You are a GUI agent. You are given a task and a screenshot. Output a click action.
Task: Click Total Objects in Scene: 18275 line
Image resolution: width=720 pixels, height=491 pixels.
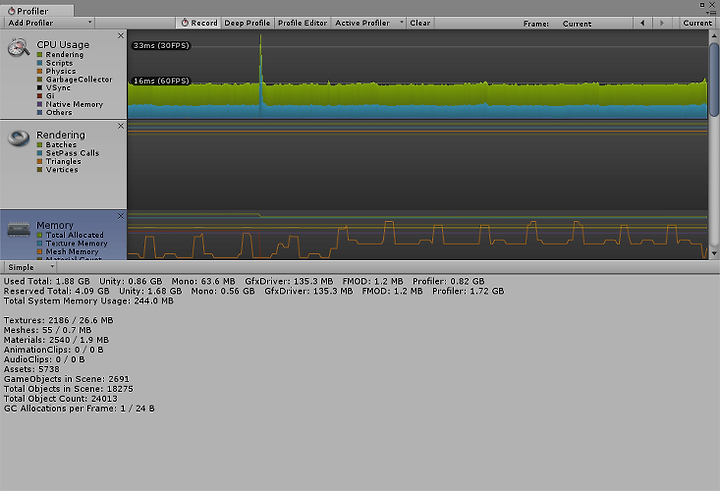[x=68, y=389]
